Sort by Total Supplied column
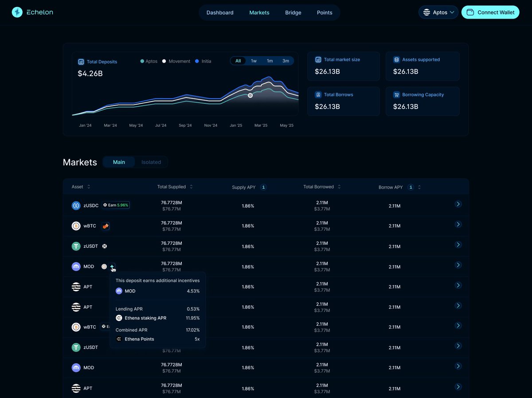The width and height of the screenshot is (532, 398). pos(175,187)
